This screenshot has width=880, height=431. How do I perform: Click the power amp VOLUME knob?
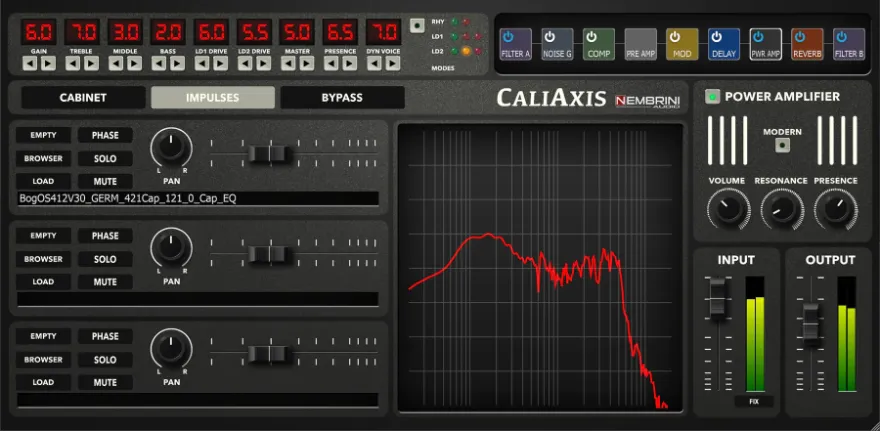tap(727, 208)
